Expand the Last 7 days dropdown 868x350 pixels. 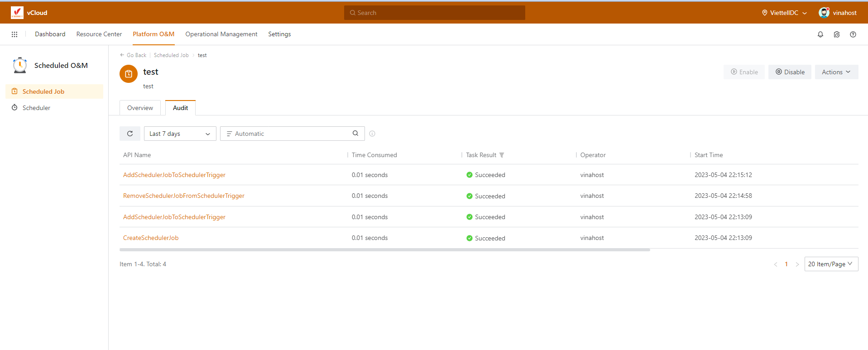click(x=180, y=134)
